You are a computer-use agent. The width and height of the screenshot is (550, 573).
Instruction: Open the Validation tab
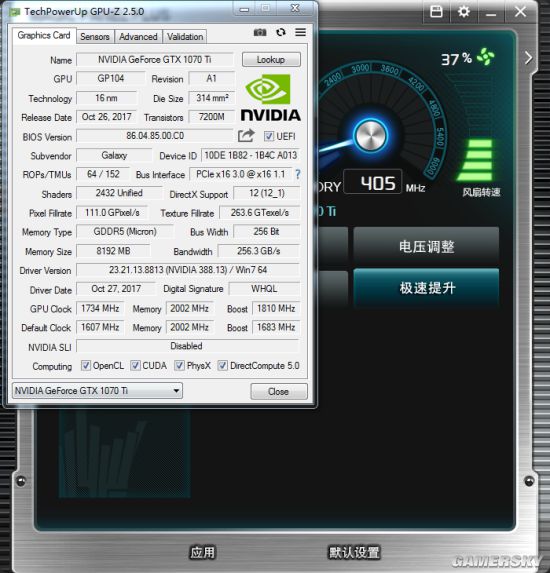point(185,37)
